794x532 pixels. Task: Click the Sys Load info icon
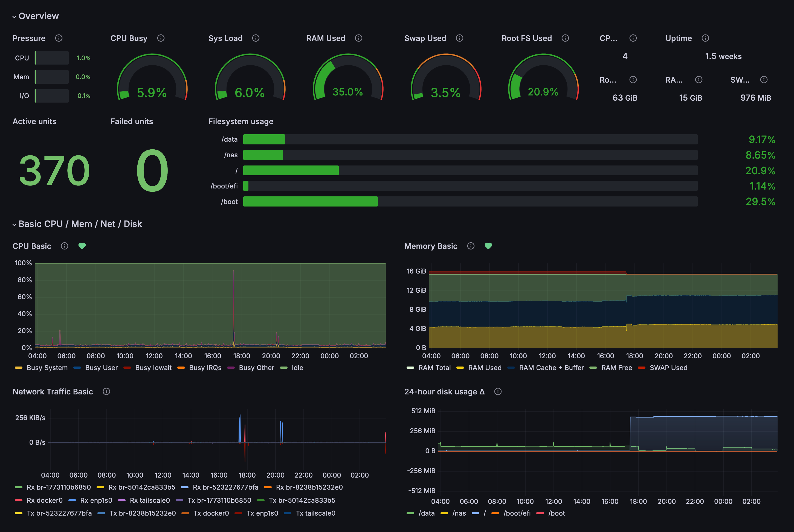[256, 38]
